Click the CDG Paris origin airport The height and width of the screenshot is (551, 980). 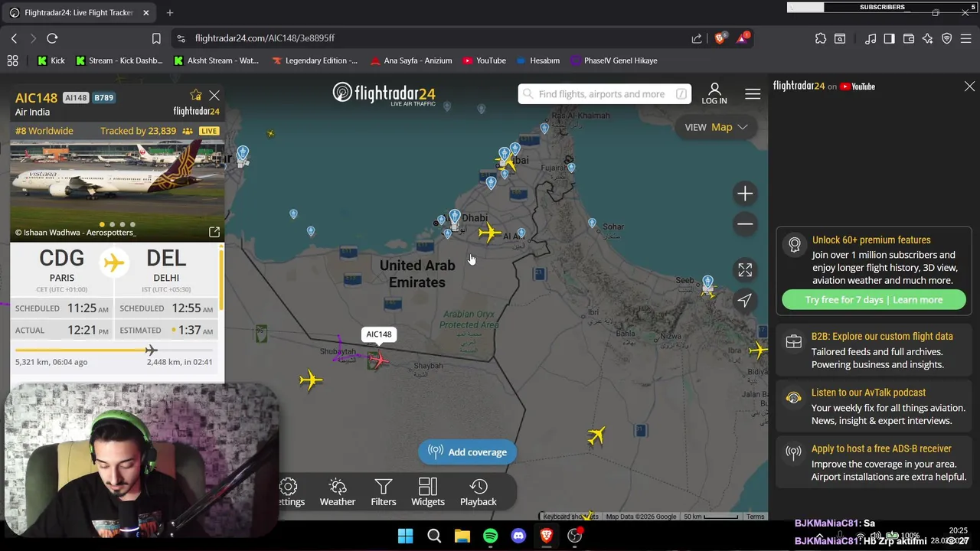point(62,266)
